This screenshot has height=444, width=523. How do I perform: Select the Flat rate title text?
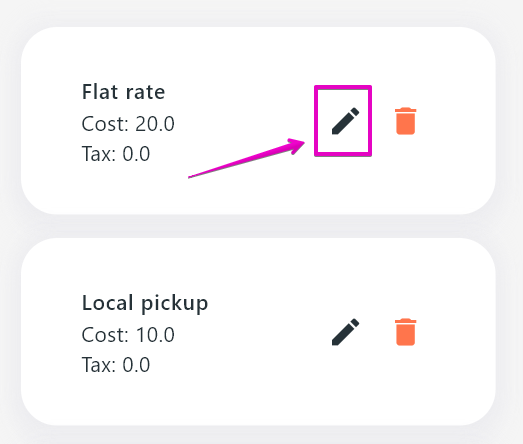point(123,92)
